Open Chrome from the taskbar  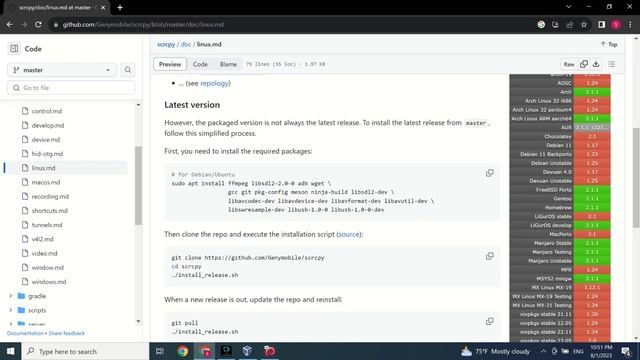(x=182, y=351)
